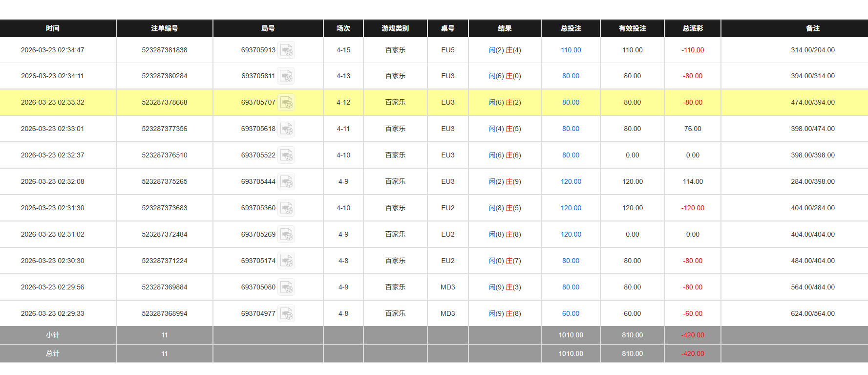868x375 pixels.
Task: Click payout value 76.00
Action: (693, 129)
